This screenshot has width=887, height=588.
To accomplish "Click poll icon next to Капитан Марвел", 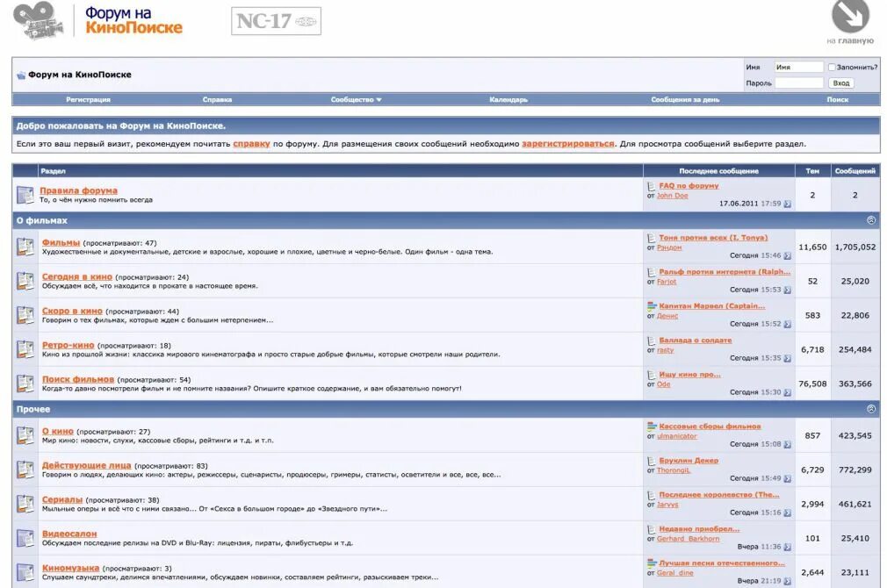I will [652, 306].
